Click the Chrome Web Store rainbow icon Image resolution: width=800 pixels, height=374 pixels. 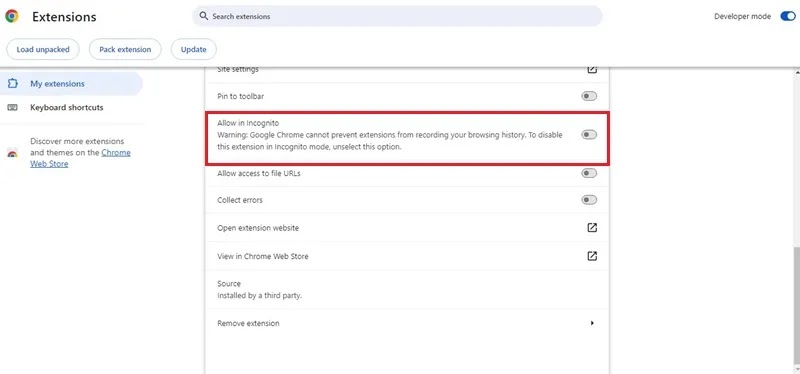pos(13,153)
